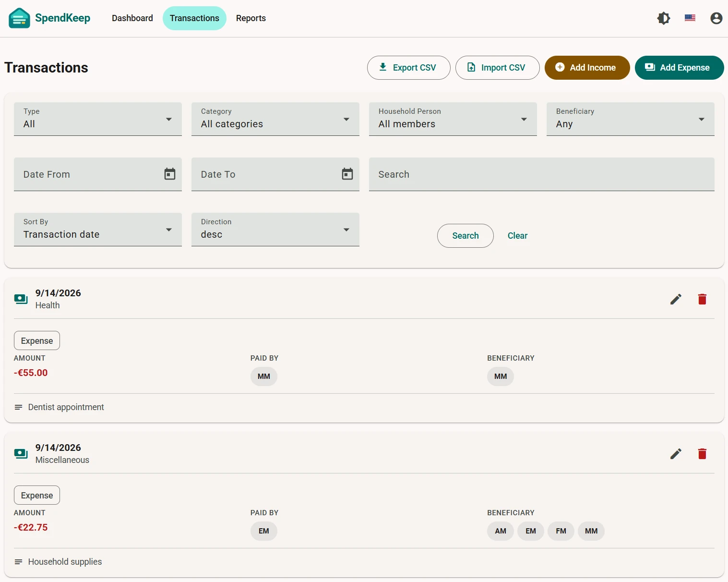The height and width of the screenshot is (582, 728).
Task: Click the -€55.00 amount
Action: pos(31,373)
